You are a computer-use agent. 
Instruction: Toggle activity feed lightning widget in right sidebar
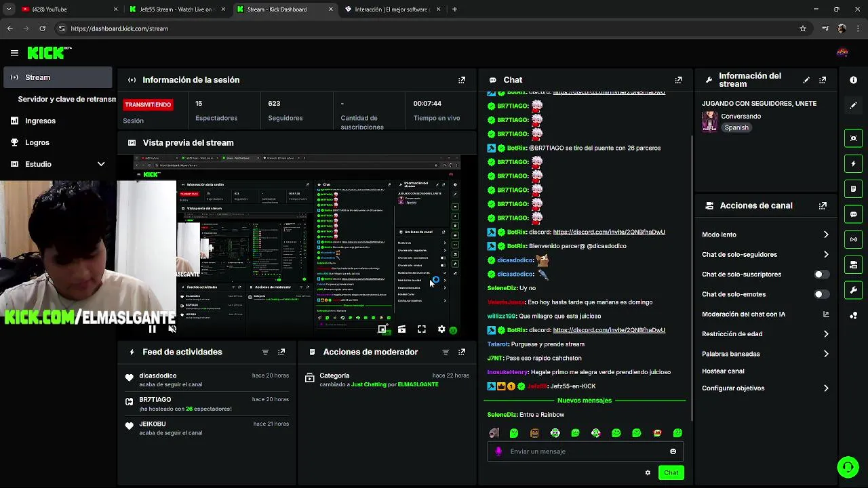click(854, 163)
